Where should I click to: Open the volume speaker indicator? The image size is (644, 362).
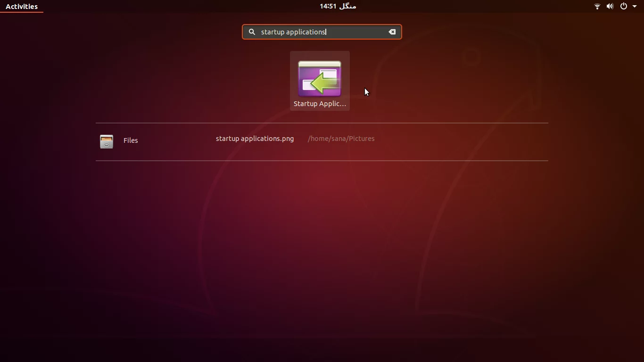point(610,6)
